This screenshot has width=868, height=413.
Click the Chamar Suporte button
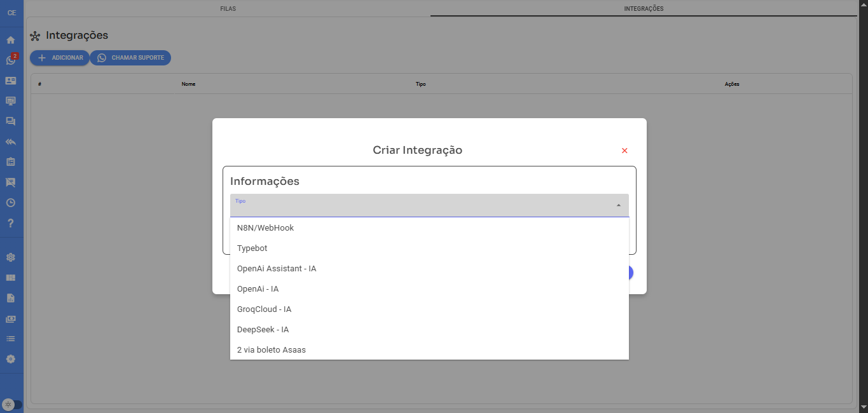[x=130, y=58]
